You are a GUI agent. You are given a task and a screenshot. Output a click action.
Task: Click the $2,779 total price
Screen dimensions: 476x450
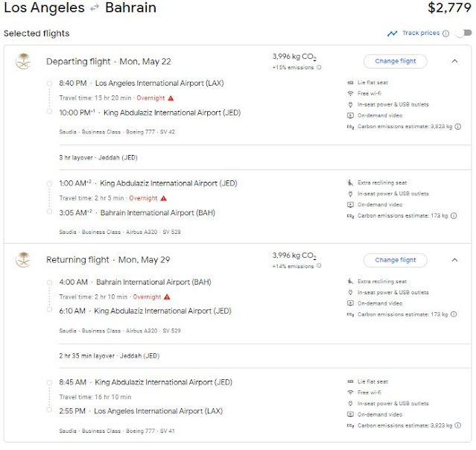(x=450, y=9)
